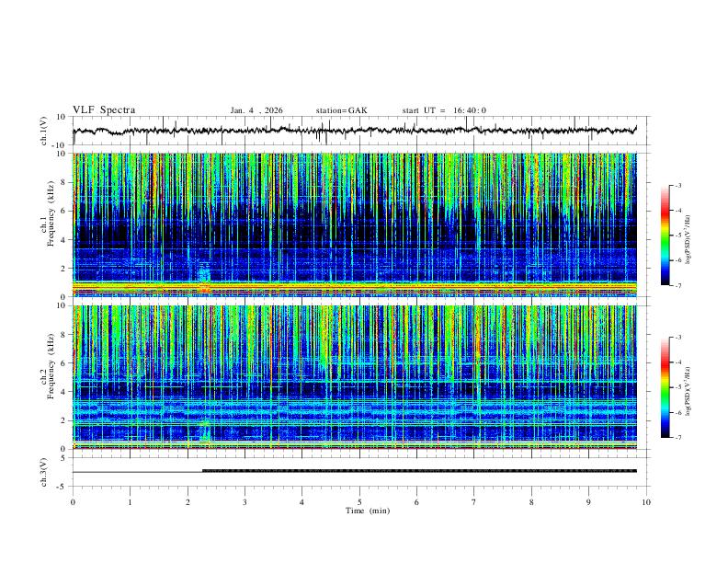Click the ch.2 colorbar "log(PSD)(V²/Hz)" label
This screenshot has width=728, height=563.
tap(688, 391)
